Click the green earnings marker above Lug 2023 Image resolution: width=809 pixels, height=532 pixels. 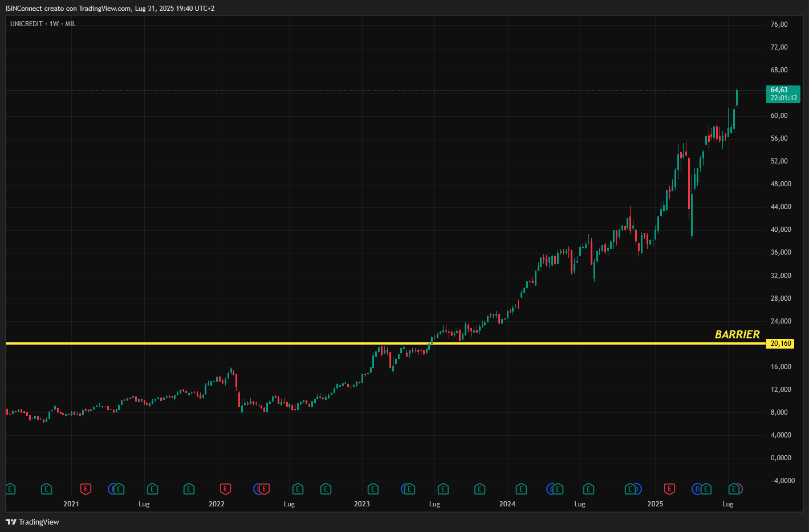click(x=443, y=489)
